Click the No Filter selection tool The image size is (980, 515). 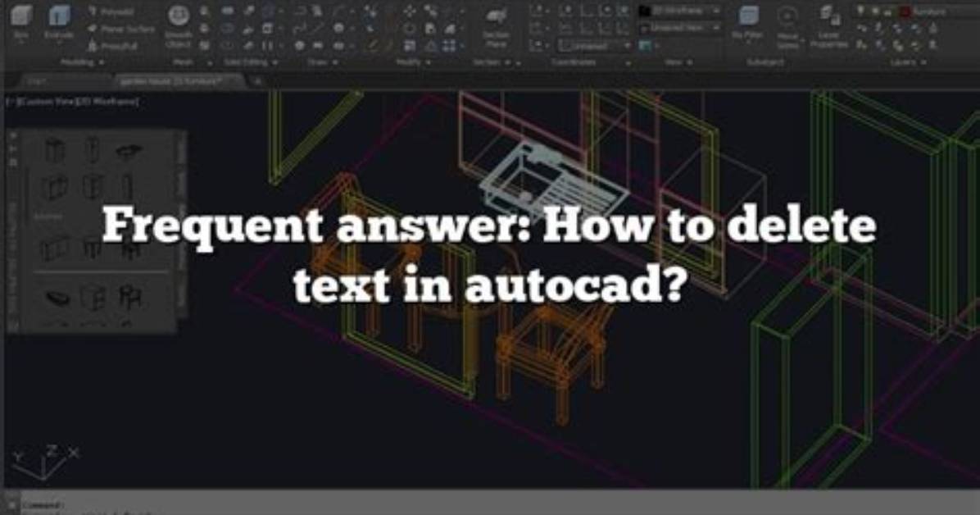748,24
